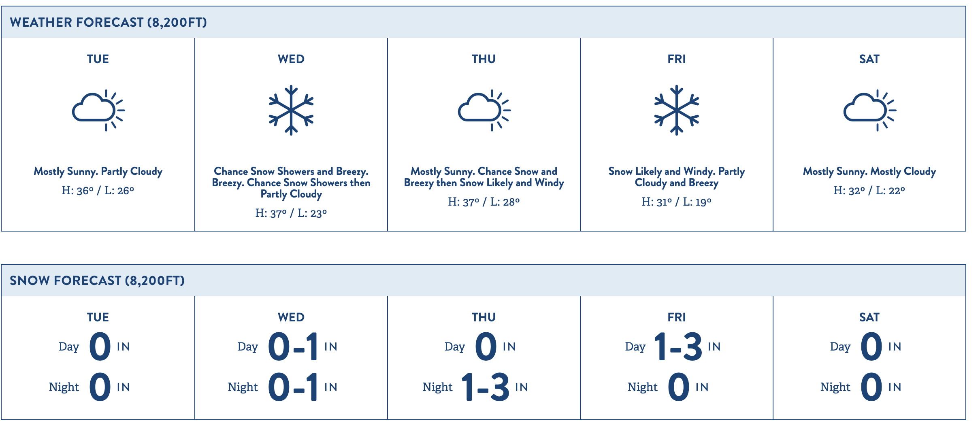Click Thursday's Night 1-3 IN snow amount
The image size is (980, 425).
tap(475, 387)
